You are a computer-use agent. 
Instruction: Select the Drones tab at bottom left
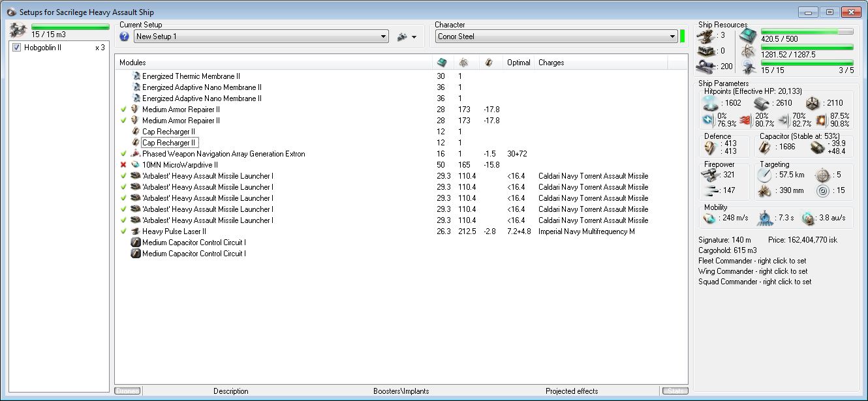(x=127, y=391)
